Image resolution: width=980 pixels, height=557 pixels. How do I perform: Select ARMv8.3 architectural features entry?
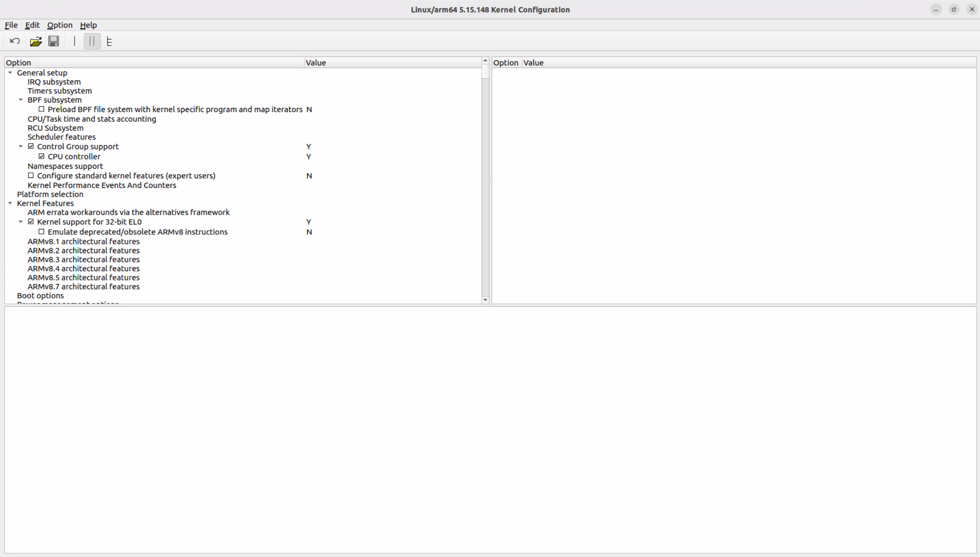83,259
